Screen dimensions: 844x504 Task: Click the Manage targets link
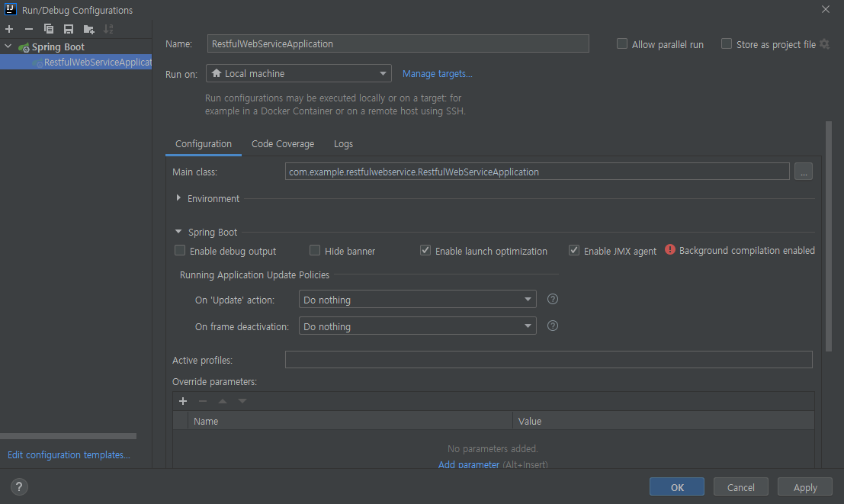(437, 74)
